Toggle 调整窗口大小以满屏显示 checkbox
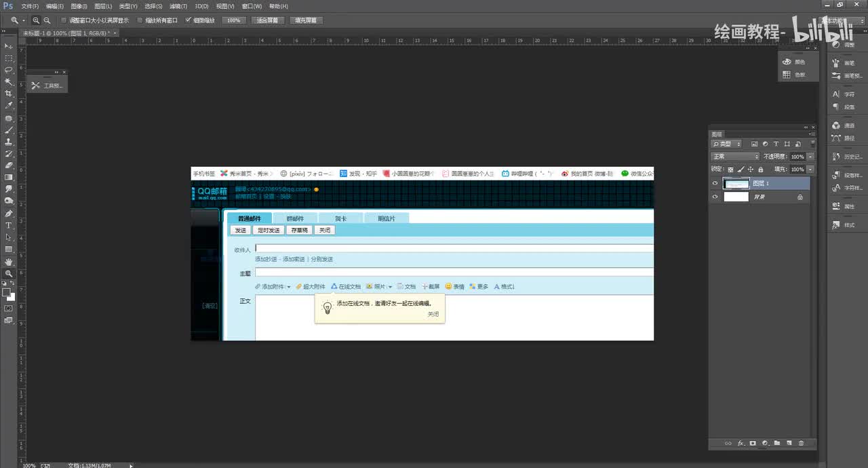The width and height of the screenshot is (868, 468). click(64, 20)
